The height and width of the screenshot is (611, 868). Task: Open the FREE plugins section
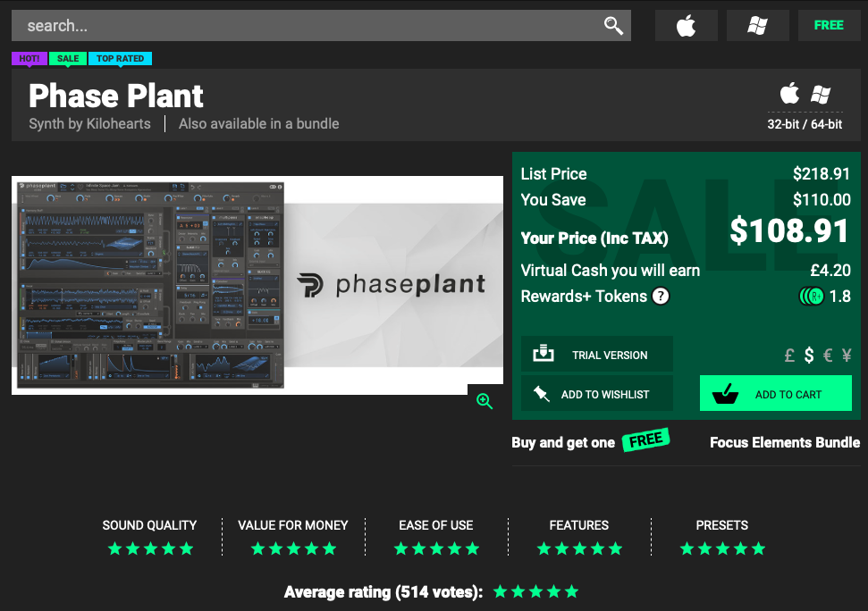[x=829, y=25]
